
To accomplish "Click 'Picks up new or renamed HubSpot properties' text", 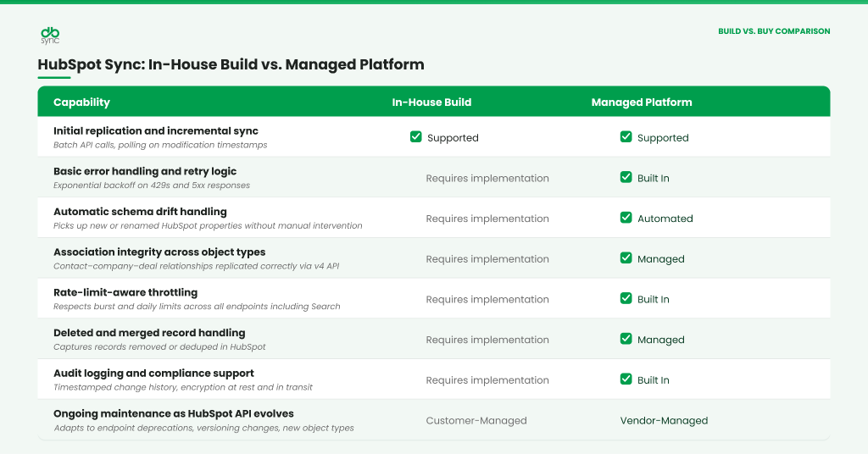I will tap(208, 225).
